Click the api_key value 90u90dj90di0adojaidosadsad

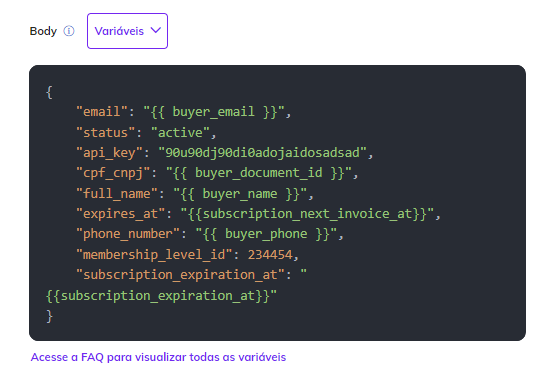pos(262,153)
